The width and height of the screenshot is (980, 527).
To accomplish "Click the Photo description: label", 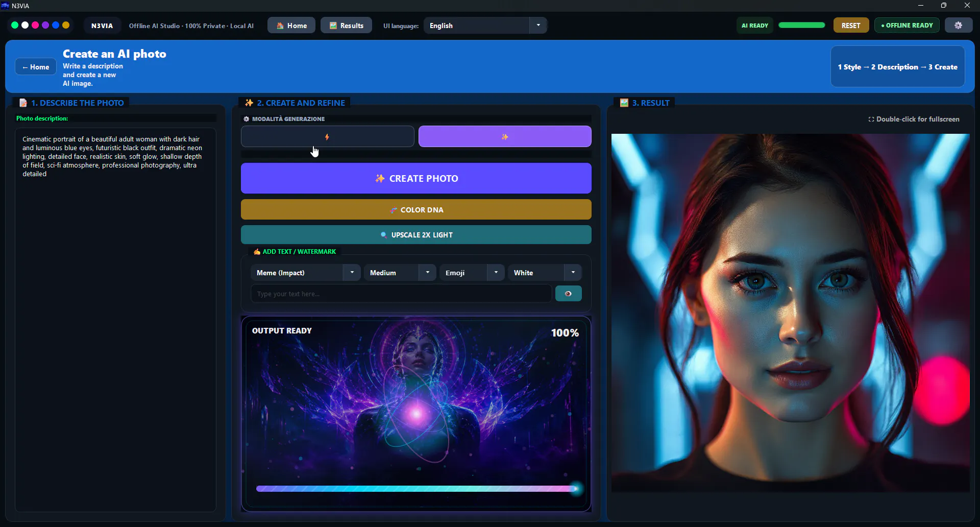I will tap(42, 118).
